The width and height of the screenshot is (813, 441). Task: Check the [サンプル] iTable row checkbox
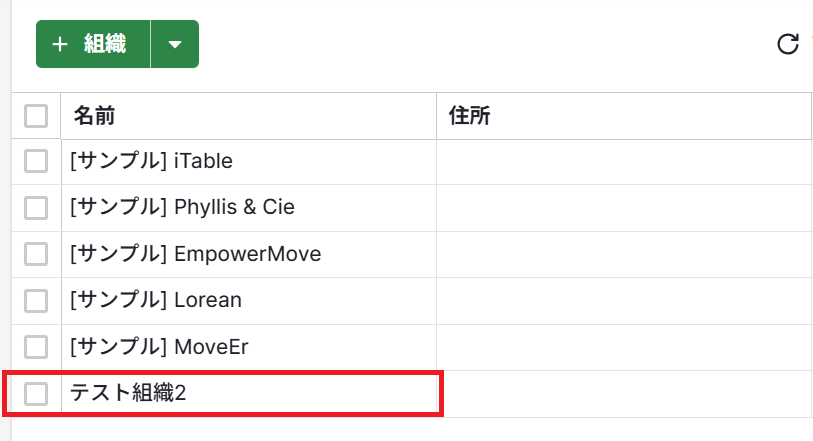click(36, 161)
